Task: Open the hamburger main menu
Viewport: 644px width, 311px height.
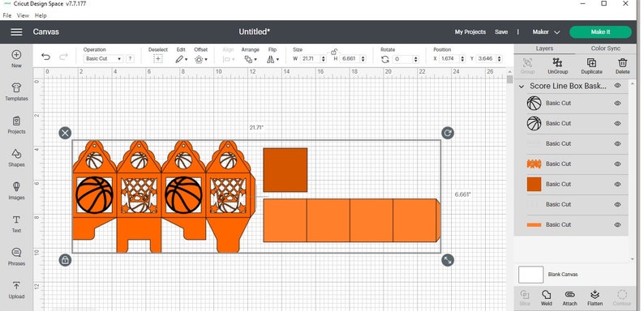Action: (x=16, y=32)
